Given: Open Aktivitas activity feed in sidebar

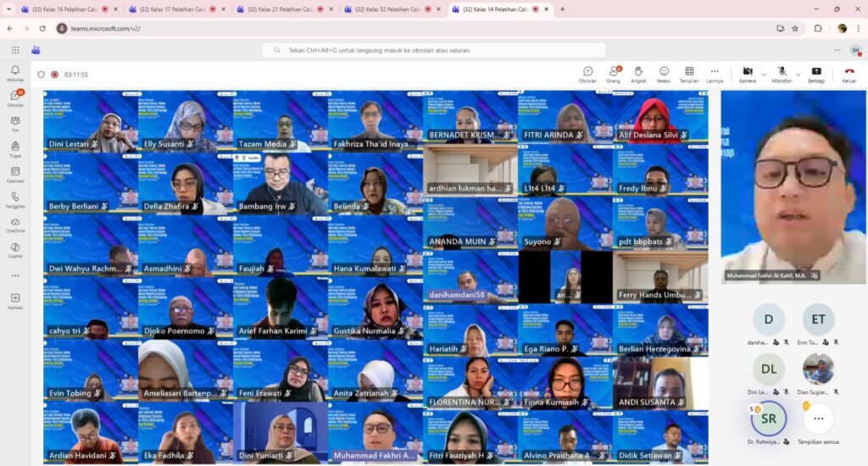Looking at the screenshot, I should (x=15, y=75).
